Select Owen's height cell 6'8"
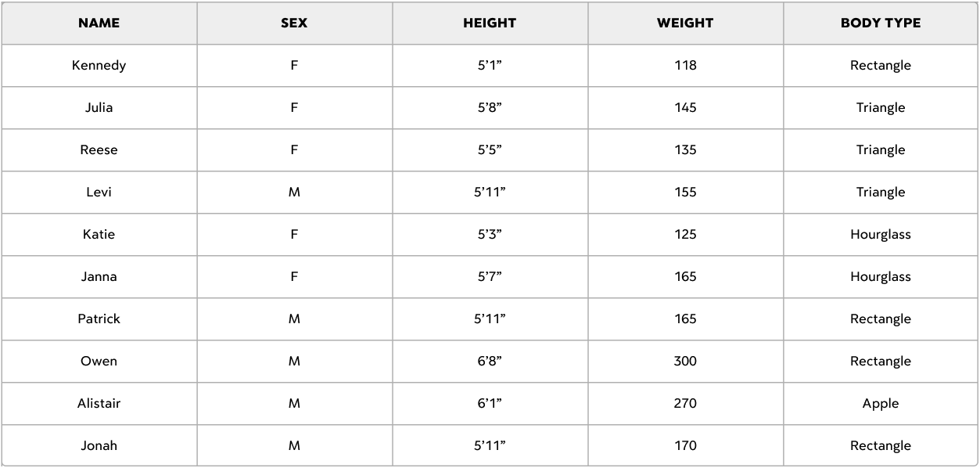This screenshot has height=468, width=980. pyautogui.click(x=490, y=362)
